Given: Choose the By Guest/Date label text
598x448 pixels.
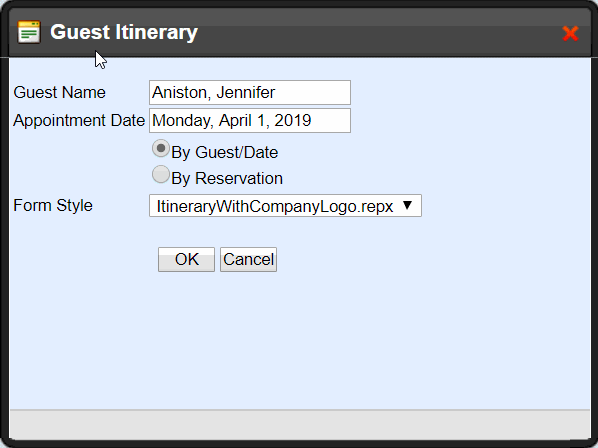Looking at the screenshot, I should tap(225, 153).
